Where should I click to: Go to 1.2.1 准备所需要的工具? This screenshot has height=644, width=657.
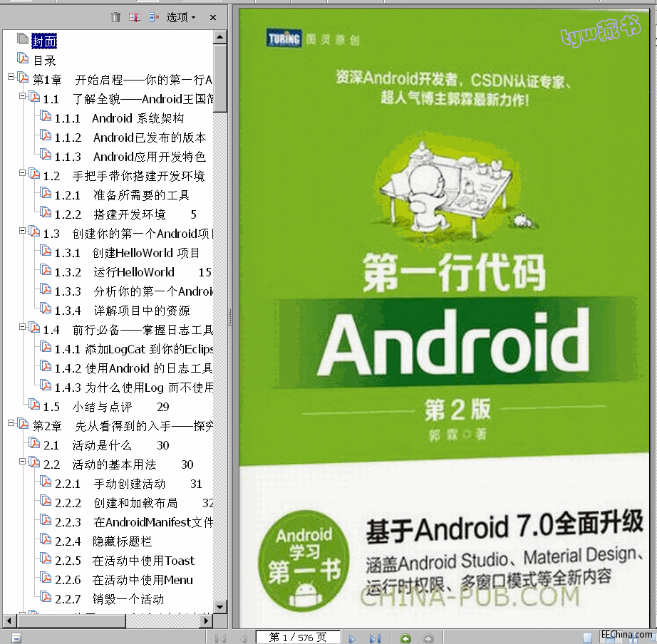click(123, 195)
